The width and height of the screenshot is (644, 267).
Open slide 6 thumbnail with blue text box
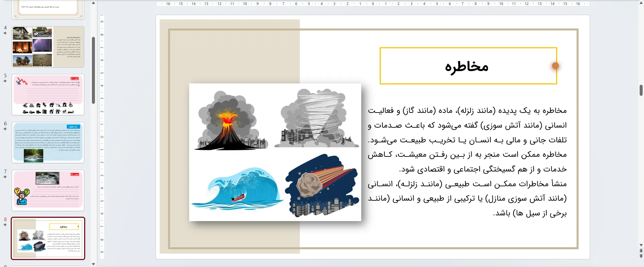click(48, 142)
